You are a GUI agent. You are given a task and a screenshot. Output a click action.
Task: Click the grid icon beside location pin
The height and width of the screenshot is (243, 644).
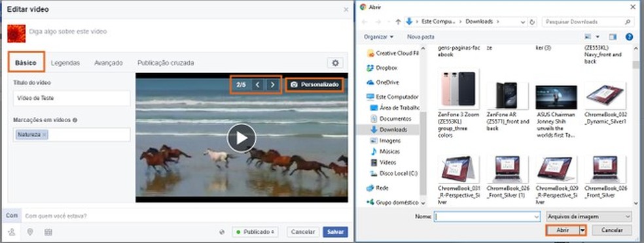coord(48,233)
